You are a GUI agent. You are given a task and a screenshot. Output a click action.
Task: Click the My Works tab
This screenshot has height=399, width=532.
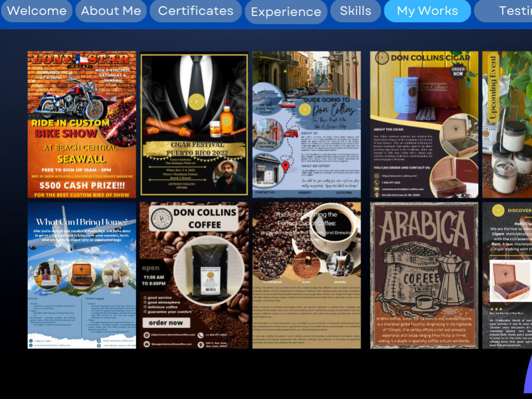click(428, 11)
